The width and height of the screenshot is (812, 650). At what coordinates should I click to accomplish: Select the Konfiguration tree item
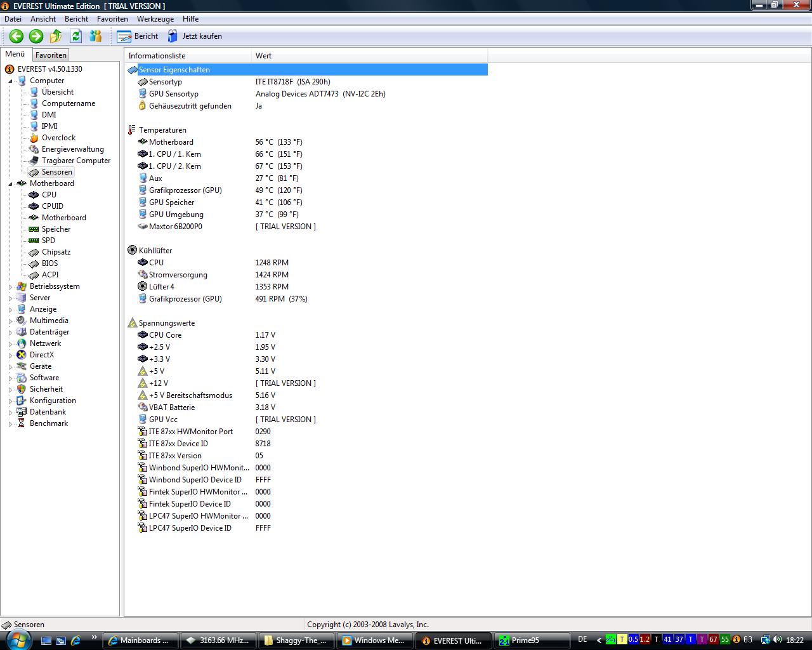pyautogui.click(x=53, y=401)
